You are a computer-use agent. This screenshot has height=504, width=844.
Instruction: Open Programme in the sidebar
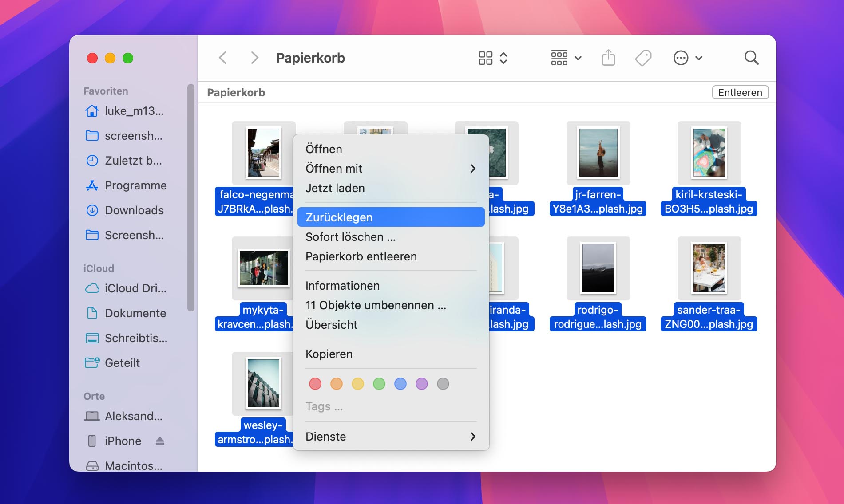point(126,185)
